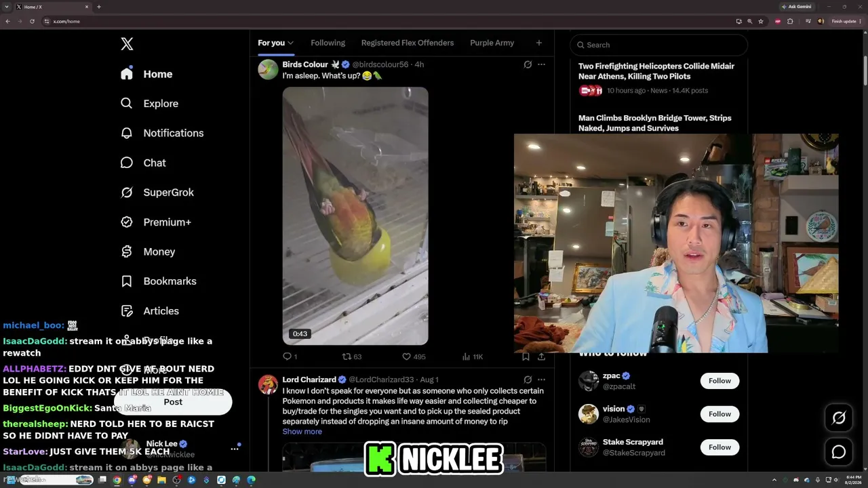Select the Home / X browser tab
The width and height of the screenshot is (868, 488).
(52, 7)
